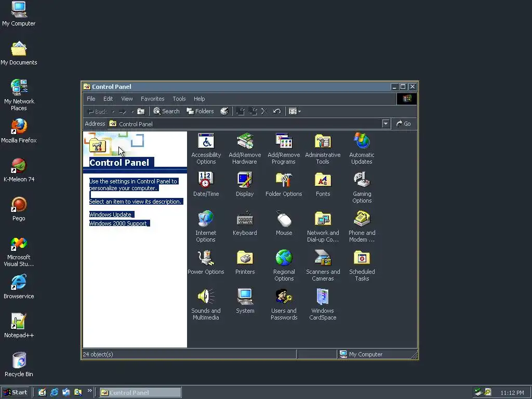Click the Start button
The image size is (532, 399).
pos(15,393)
